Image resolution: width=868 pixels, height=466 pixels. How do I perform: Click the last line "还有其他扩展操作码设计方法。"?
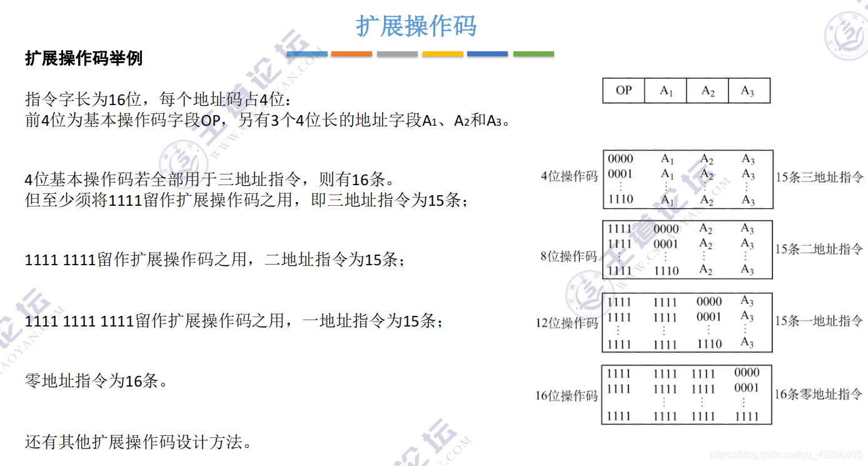tap(139, 442)
